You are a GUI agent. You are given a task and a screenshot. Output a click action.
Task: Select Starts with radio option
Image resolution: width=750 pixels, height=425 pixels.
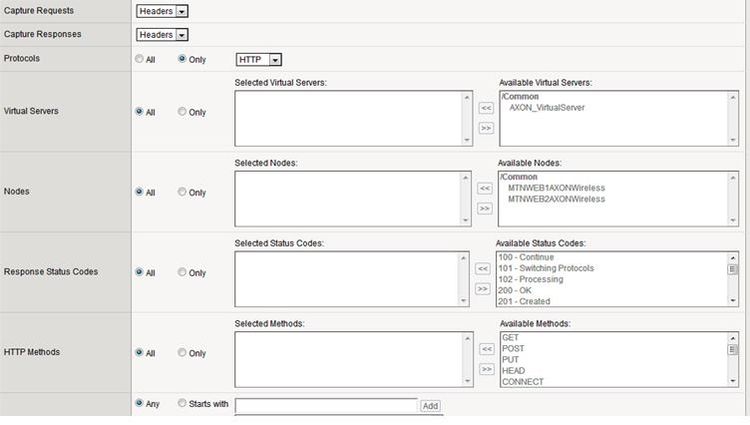[182, 404]
